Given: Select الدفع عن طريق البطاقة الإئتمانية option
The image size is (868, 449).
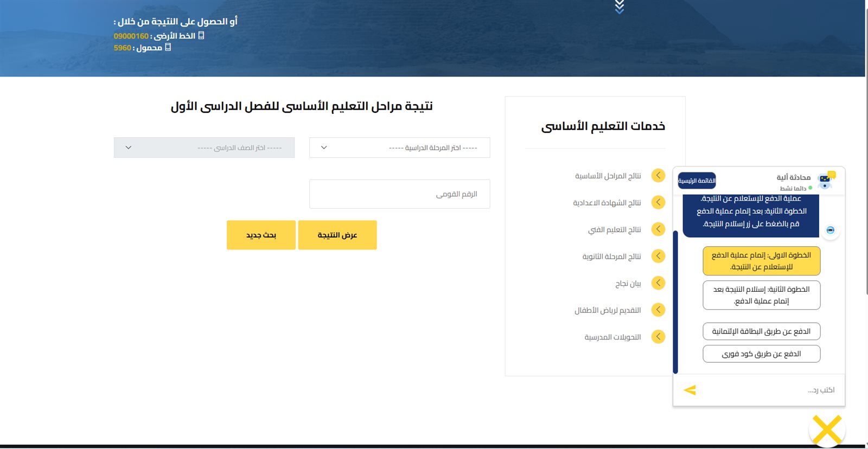Looking at the screenshot, I should [x=761, y=331].
